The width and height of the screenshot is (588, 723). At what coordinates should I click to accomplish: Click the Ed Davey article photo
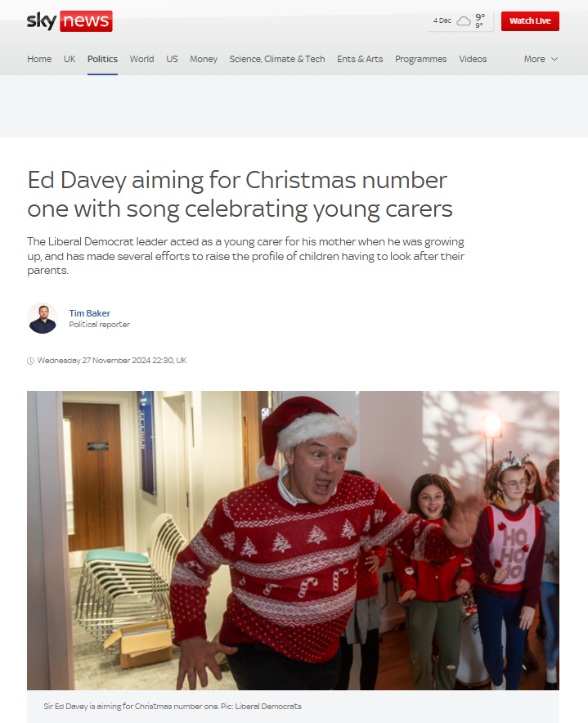(293, 541)
